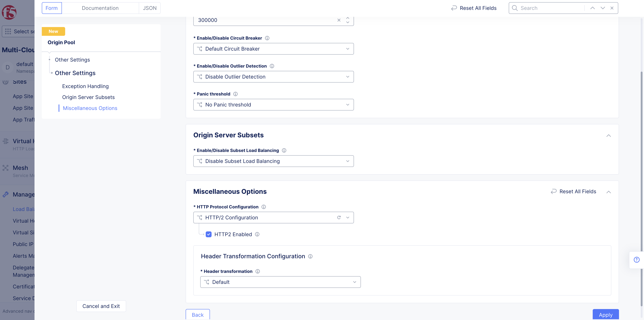Image resolution: width=644 pixels, height=320 pixels.
Task: Click Cancel and Exit
Action: click(101, 306)
